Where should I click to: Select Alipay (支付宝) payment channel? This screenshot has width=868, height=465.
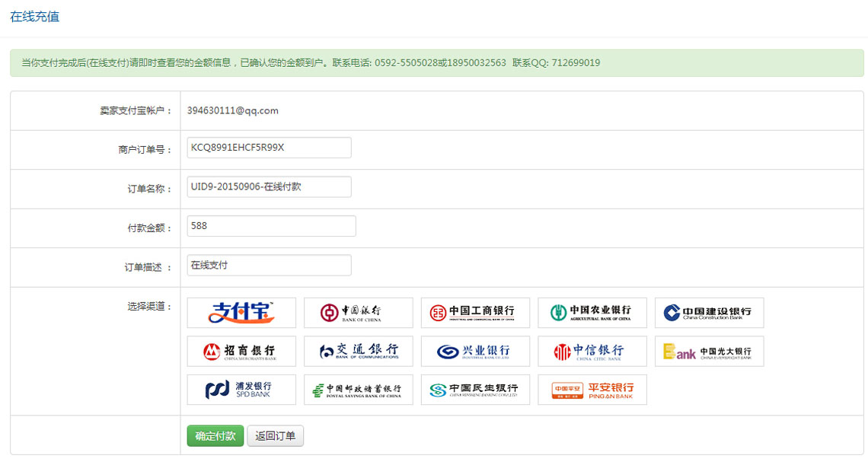click(241, 313)
